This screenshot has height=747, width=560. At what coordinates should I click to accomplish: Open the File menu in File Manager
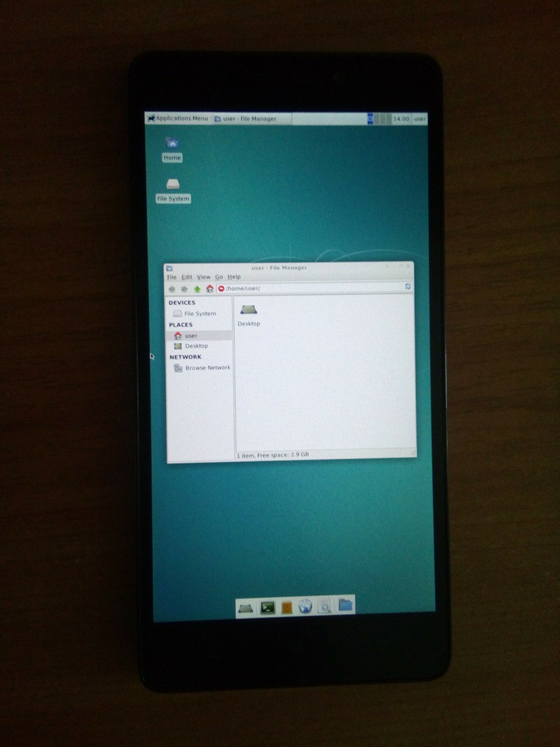tap(172, 277)
